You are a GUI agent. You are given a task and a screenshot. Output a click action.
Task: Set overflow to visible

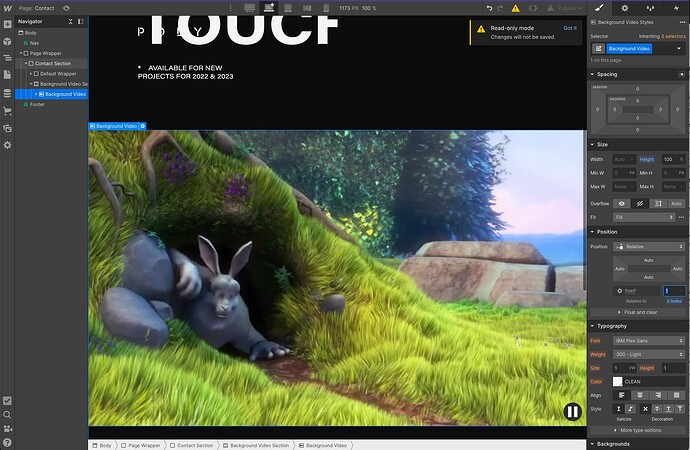[x=621, y=203]
